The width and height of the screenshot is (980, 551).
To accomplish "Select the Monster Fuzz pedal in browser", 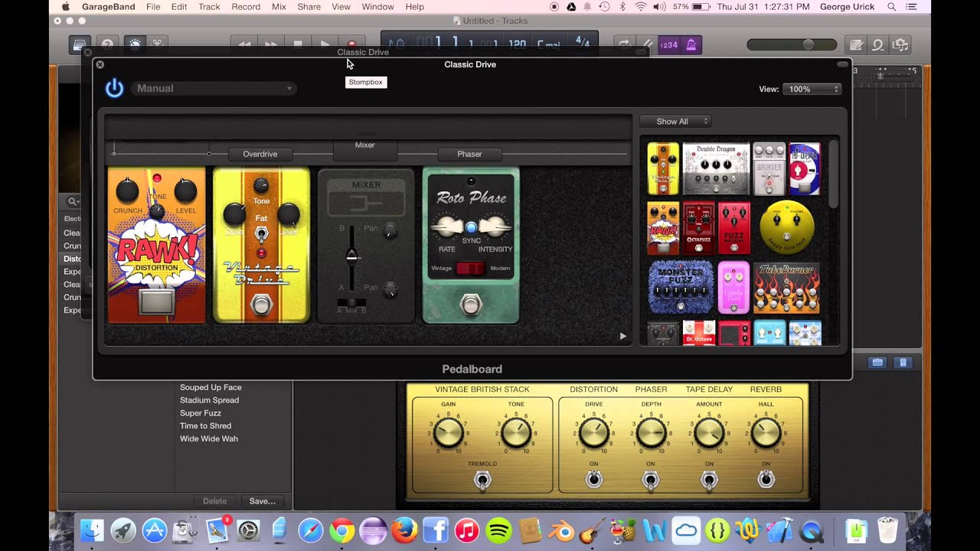I will (x=681, y=288).
